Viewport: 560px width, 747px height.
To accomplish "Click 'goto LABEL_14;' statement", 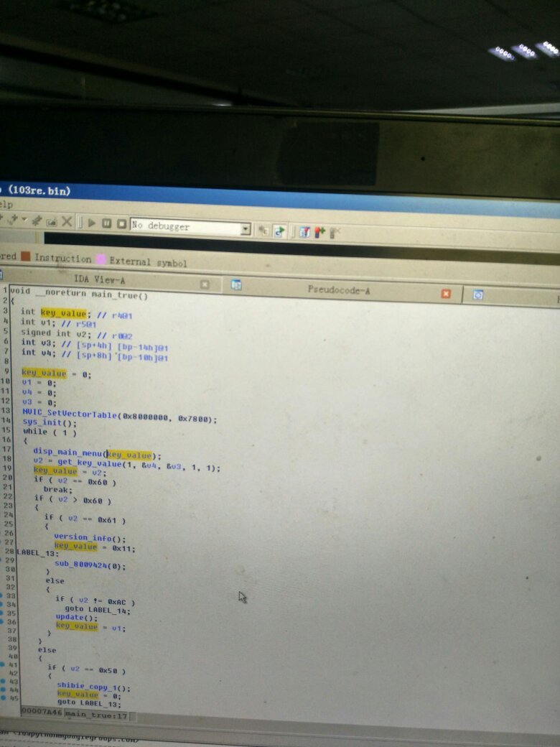I will (x=97, y=610).
